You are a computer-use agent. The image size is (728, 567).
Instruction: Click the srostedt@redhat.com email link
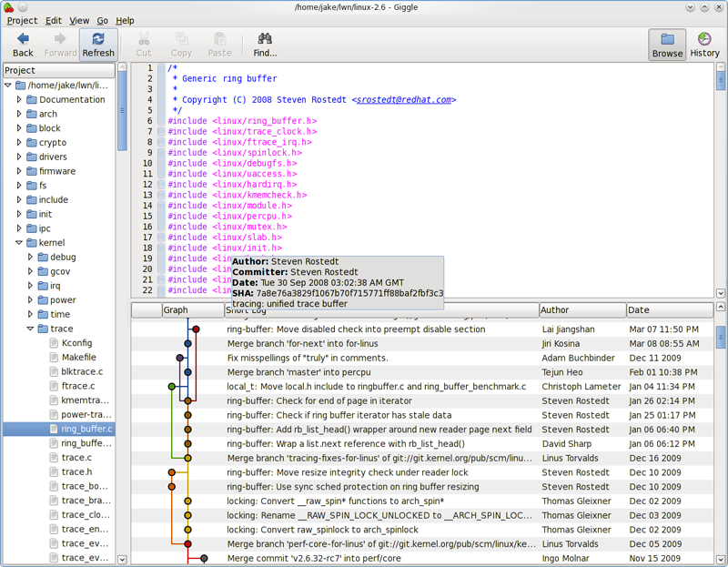(404, 99)
